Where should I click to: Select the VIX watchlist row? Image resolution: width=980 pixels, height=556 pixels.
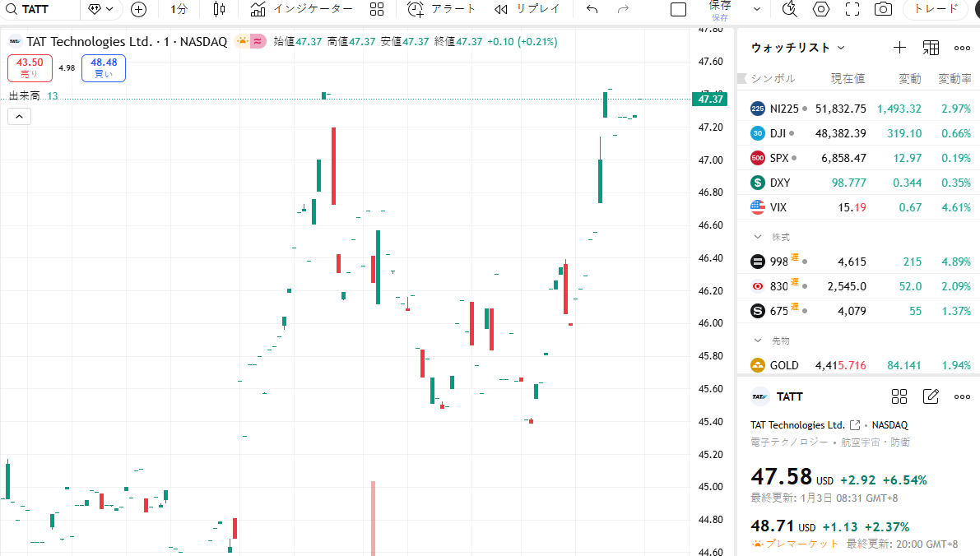pyautogui.click(x=859, y=207)
